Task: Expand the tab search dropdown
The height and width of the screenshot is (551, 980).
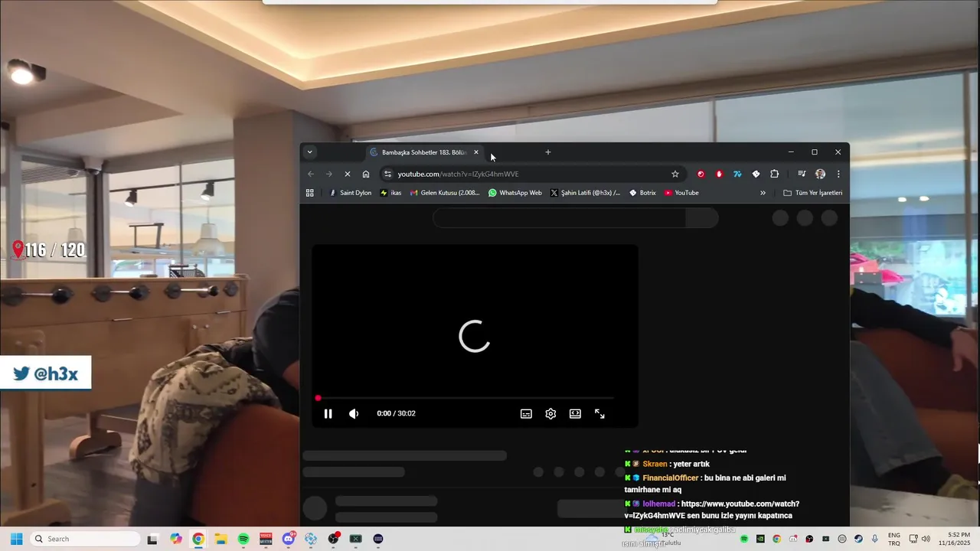Action: coord(309,152)
